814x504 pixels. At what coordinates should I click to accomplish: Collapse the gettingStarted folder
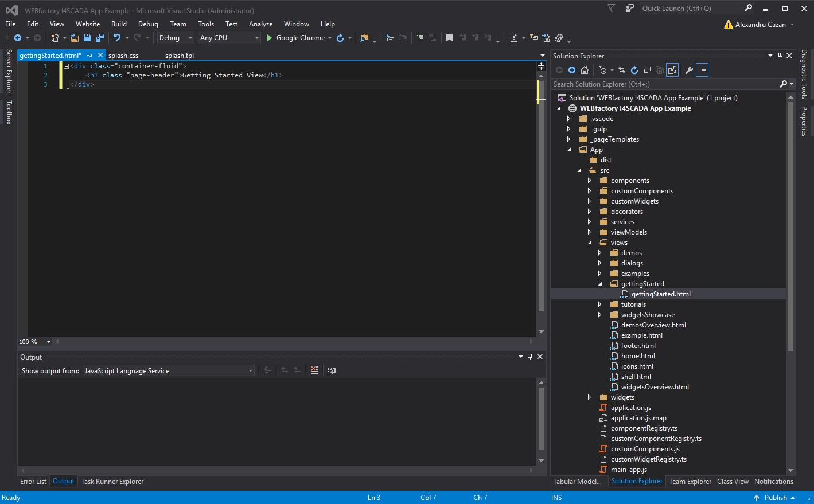click(600, 284)
